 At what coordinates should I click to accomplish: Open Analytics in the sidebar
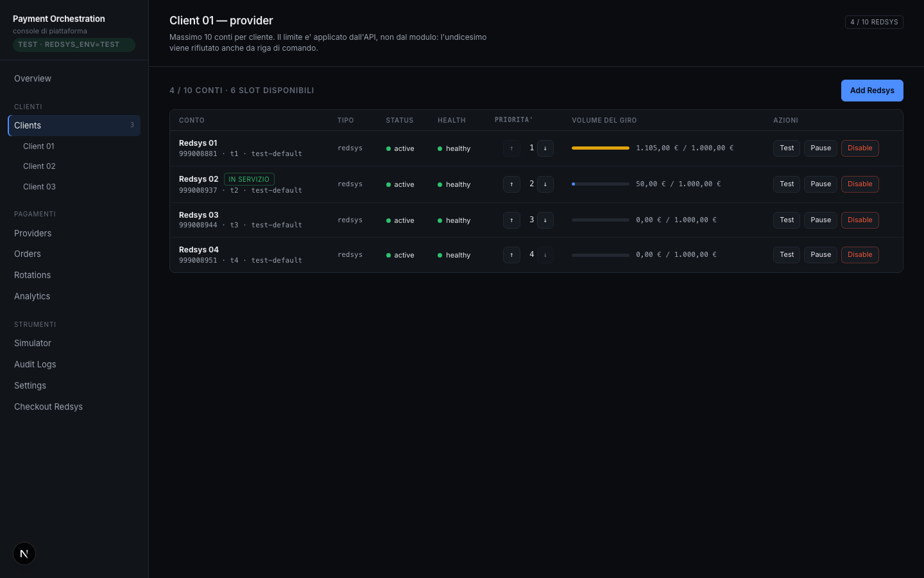(74, 296)
